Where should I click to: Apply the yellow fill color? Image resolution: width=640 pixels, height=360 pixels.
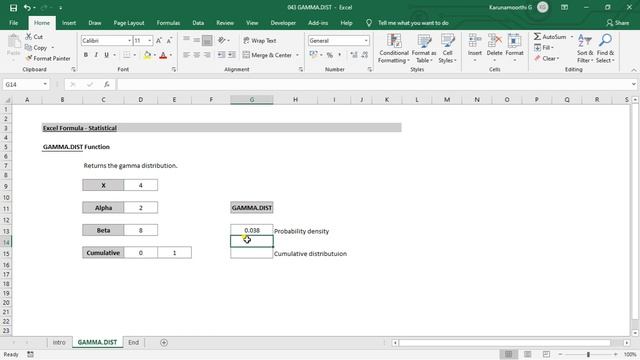(147, 55)
